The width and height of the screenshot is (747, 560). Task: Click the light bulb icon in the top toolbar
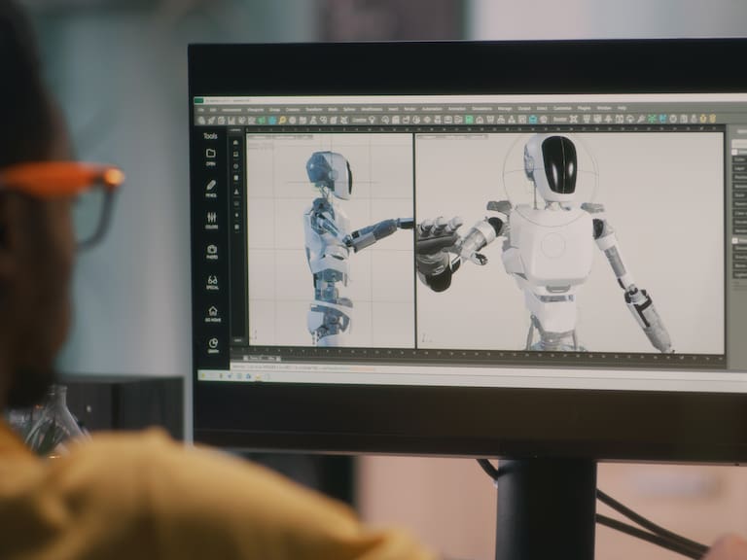point(372,120)
